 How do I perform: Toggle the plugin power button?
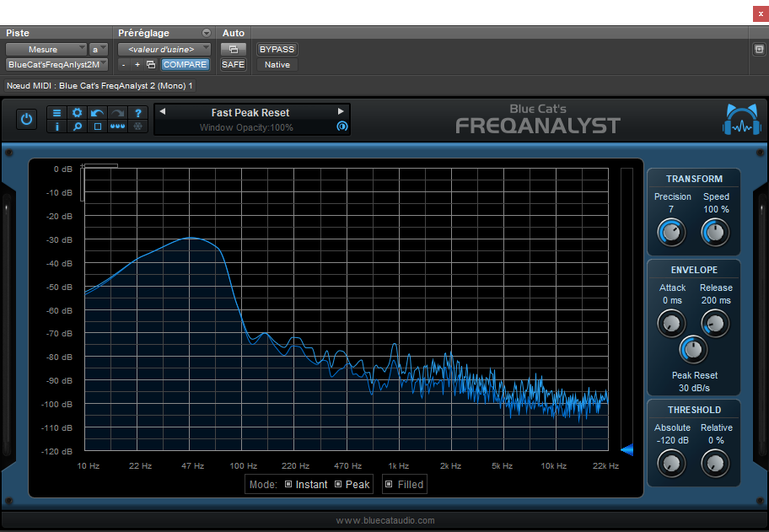coord(26,119)
